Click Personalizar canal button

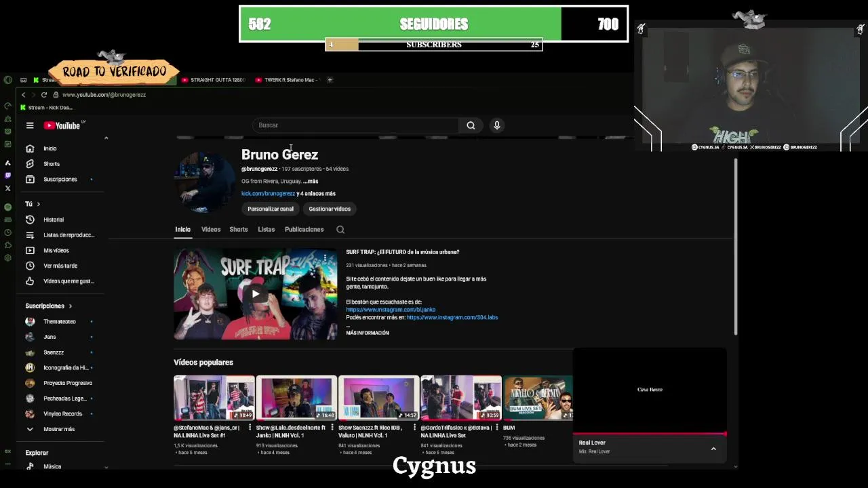271,209
